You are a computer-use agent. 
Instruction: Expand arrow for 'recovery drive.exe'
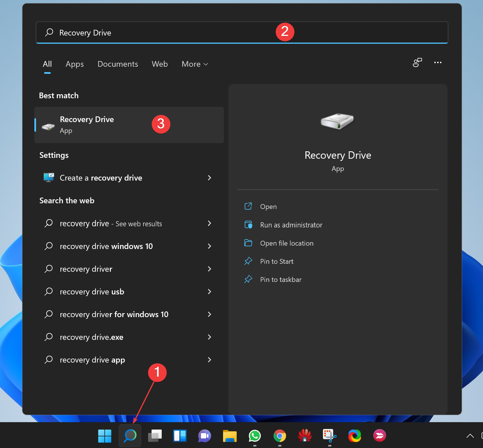[209, 337]
